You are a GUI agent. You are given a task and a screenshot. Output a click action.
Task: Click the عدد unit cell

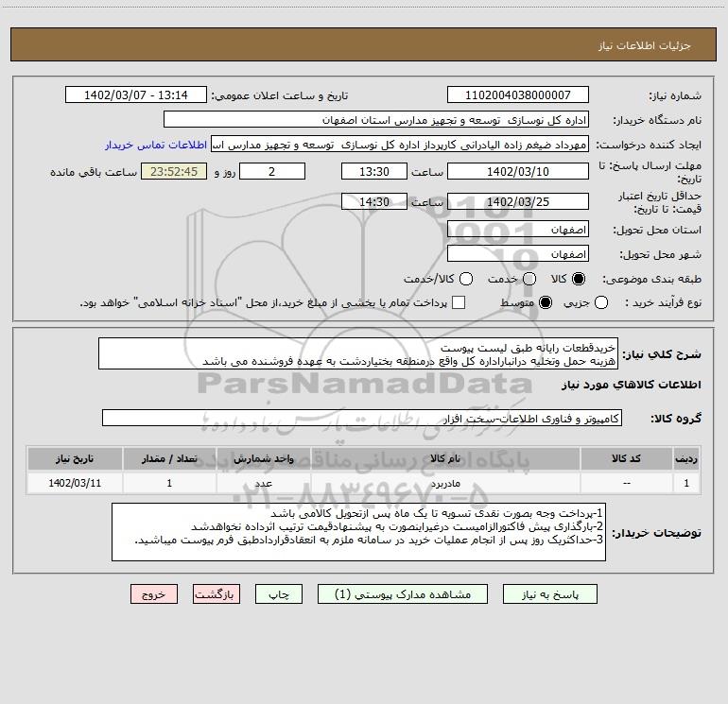263,483
